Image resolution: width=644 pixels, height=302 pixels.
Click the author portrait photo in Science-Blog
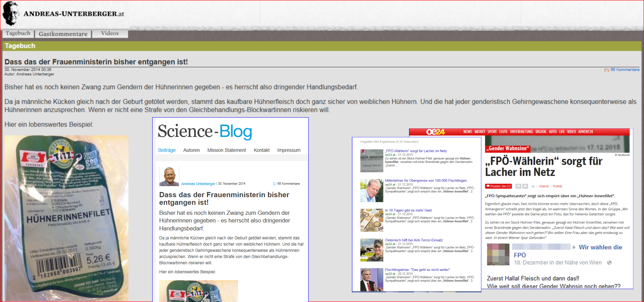(169, 176)
